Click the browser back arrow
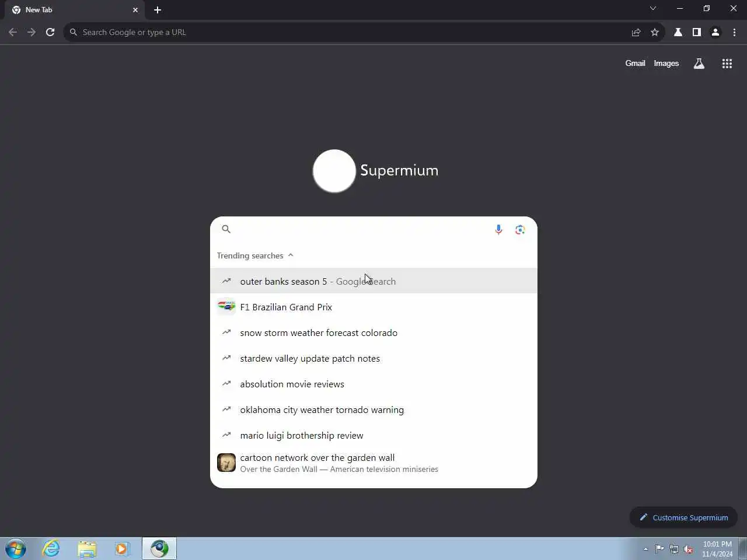This screenshot has height=560, width=747. [x=13, y=32]
